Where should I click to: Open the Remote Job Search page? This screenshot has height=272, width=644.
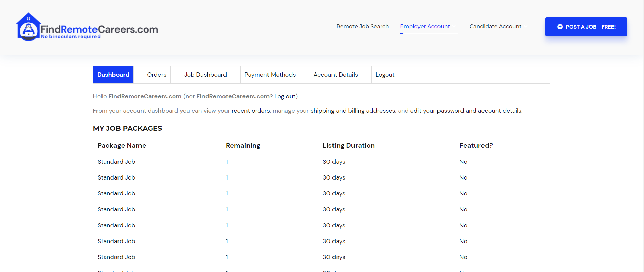(x=362, y=26)
